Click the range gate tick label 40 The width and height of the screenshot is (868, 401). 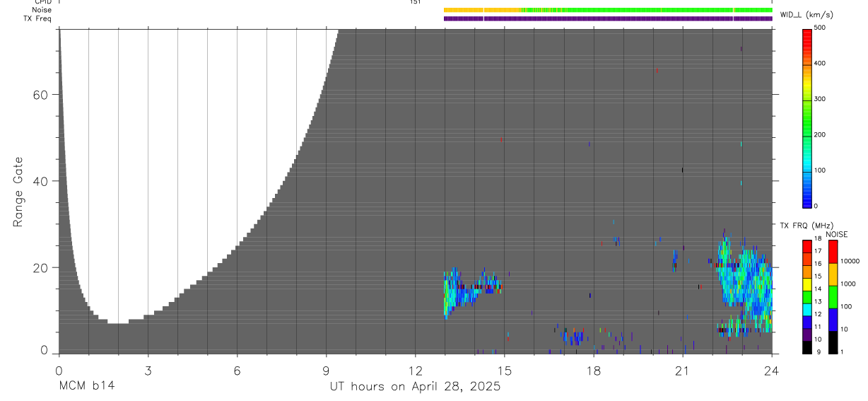tap(42, 181)
